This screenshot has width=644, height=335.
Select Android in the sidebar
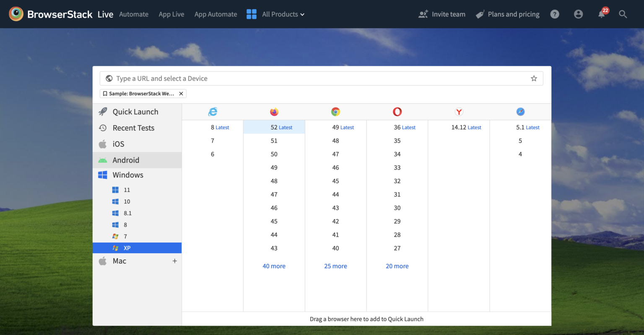(126, 160)
